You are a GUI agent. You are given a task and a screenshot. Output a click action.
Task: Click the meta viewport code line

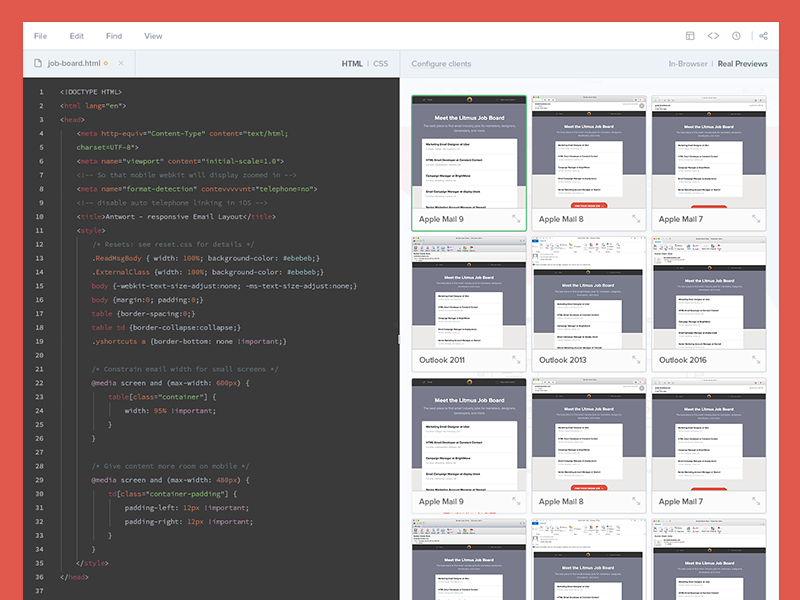click(180, 161)
